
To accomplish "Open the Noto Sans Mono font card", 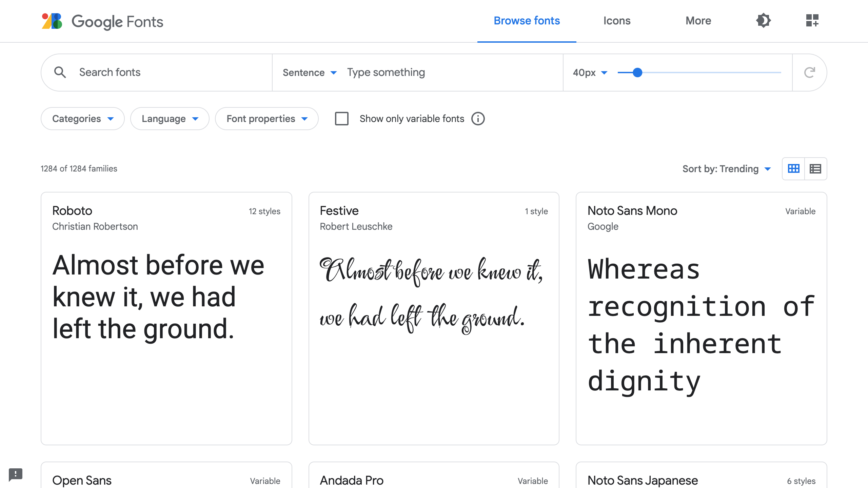I will click(x=702, y=319).
